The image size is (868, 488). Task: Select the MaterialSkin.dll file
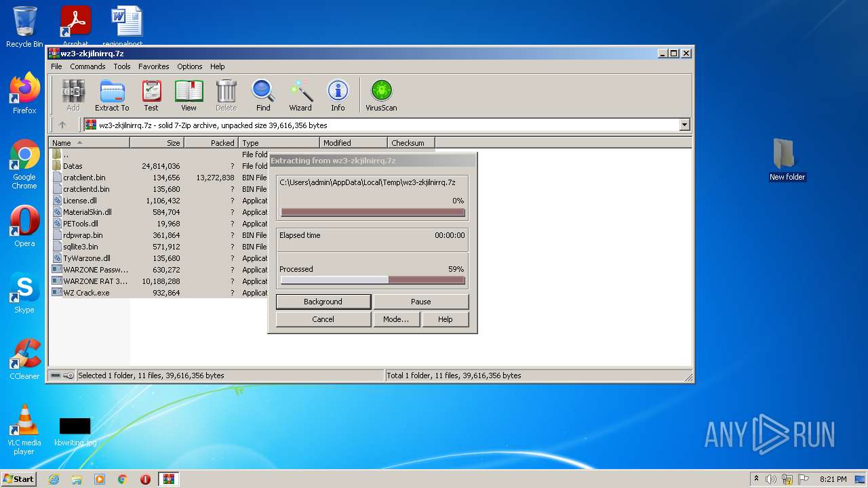click(159, 212)
